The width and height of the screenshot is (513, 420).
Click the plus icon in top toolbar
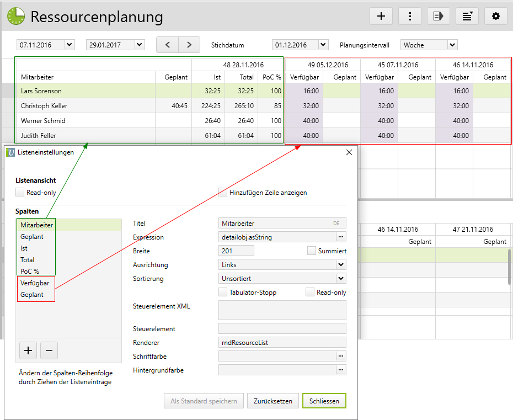pos(381,16)
